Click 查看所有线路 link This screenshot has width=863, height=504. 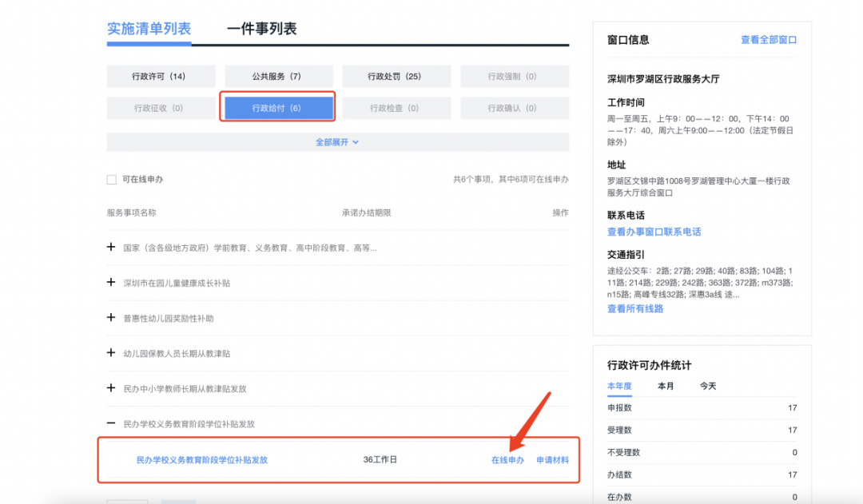point(635,308)
